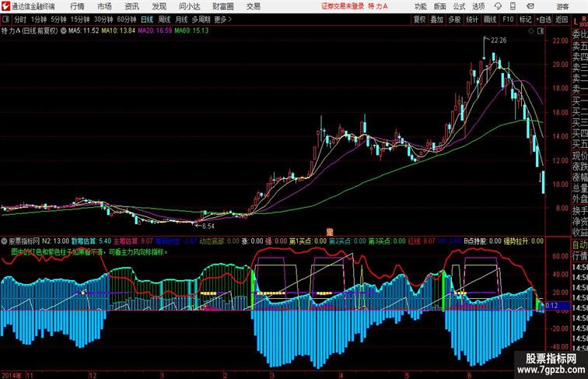The height and width of the screenshot is (379, 588).
Task: Expand the 更多 periods chevron
Action: [222, 19]
